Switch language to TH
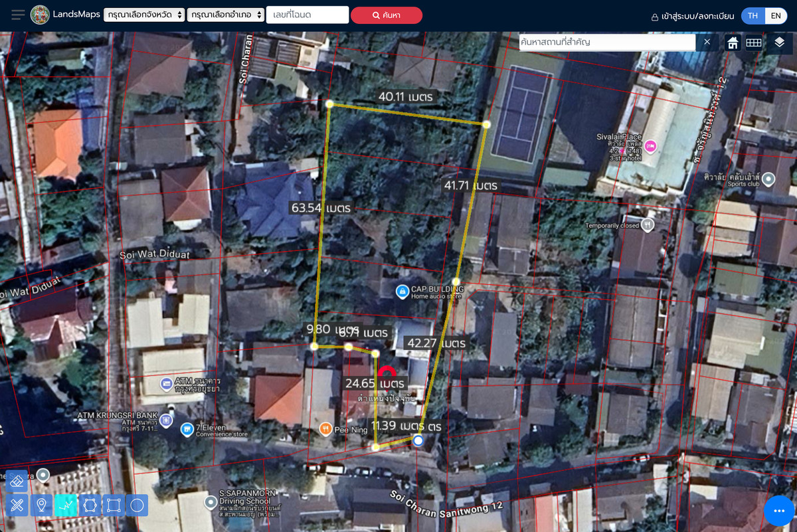Screen dimensions: 797x532 (x=753, y=16)
